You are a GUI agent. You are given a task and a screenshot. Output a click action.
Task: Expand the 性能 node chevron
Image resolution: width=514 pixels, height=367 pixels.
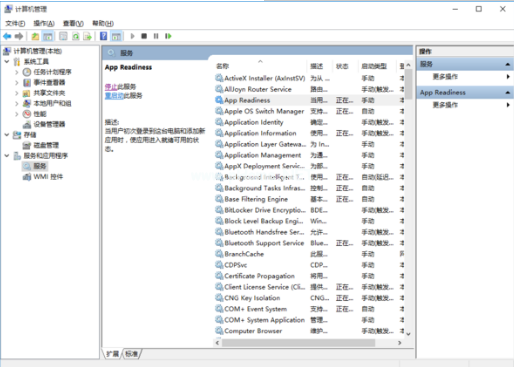tap(17, 114)
